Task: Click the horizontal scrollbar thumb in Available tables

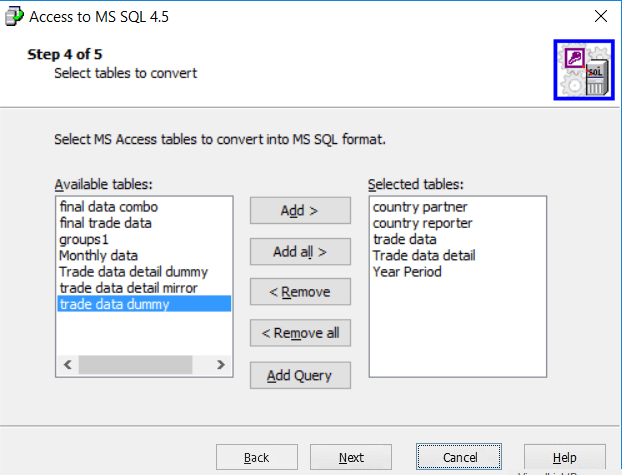Action: point(135,365)
